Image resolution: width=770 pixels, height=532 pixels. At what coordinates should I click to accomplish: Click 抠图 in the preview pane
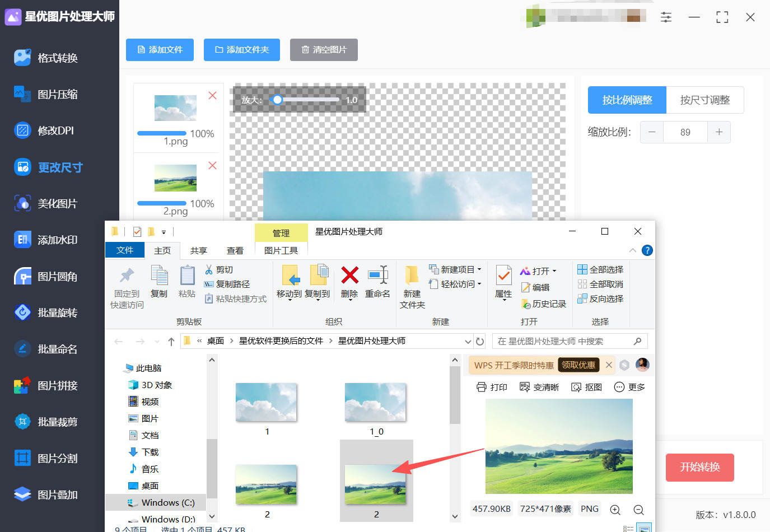pos(586,387)
